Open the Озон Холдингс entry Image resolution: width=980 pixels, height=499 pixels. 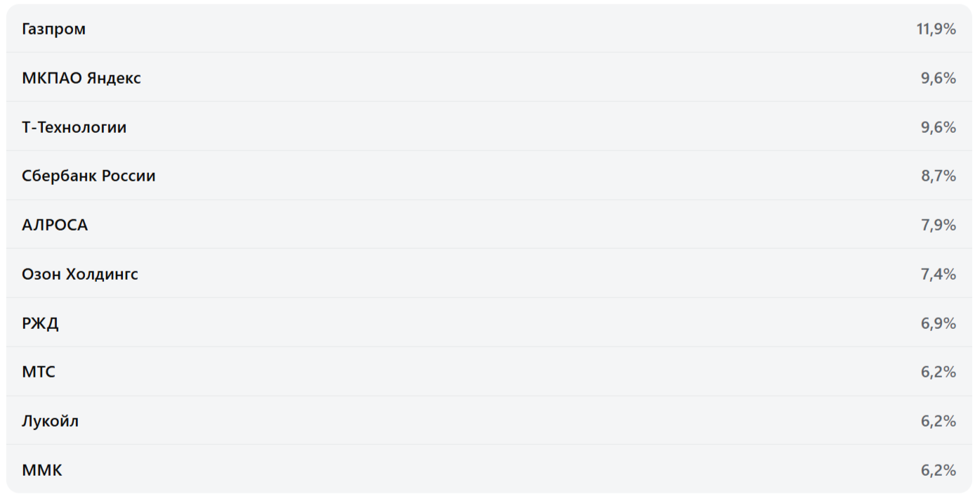pos(80,274)
